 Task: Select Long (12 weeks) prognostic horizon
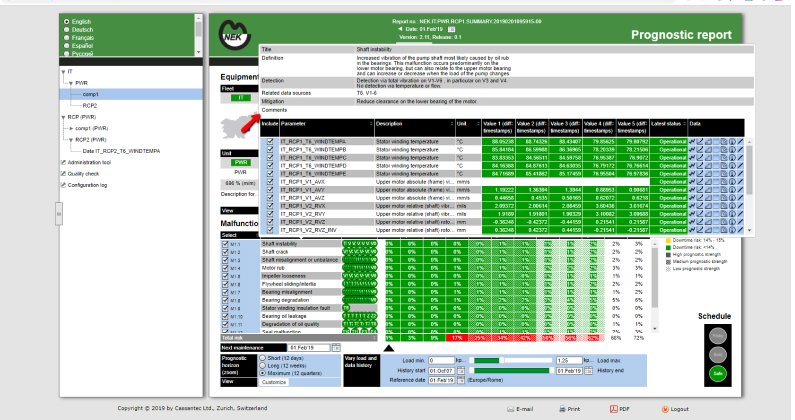click(263, 365)
